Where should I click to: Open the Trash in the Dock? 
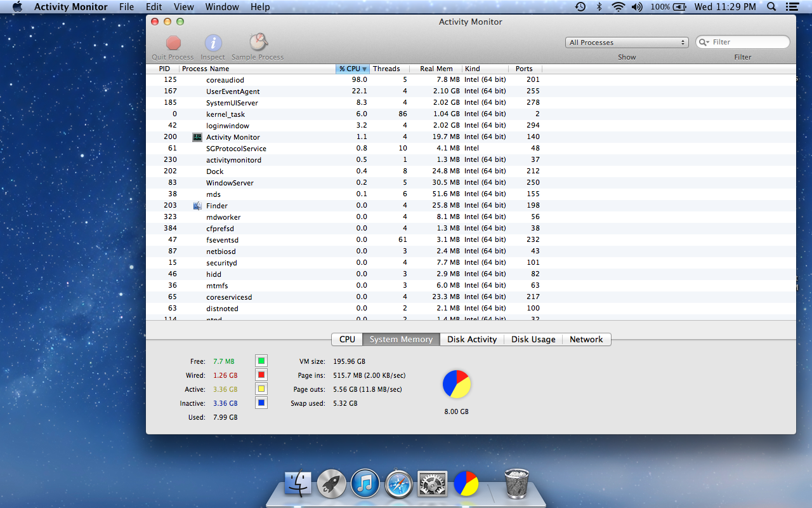click(x=516, y=484)
